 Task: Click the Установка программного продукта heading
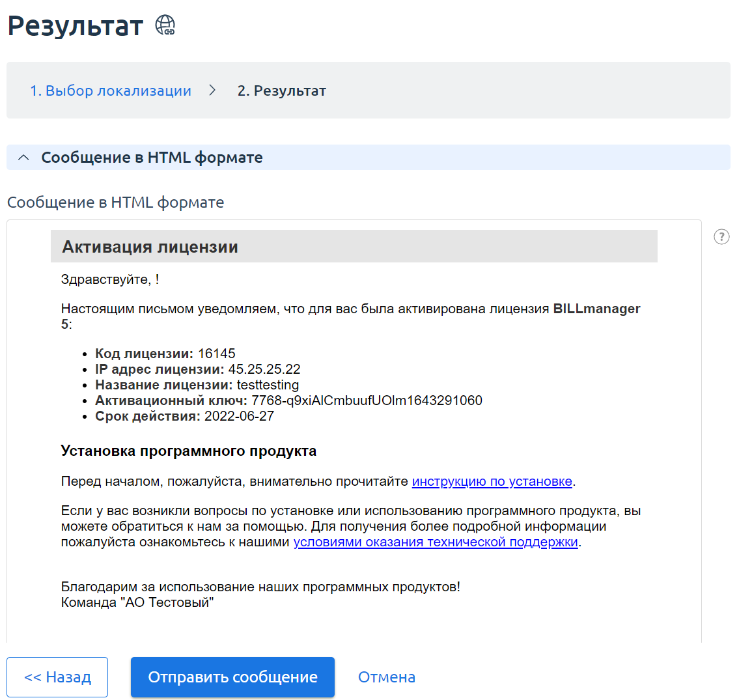click(189, 451)
